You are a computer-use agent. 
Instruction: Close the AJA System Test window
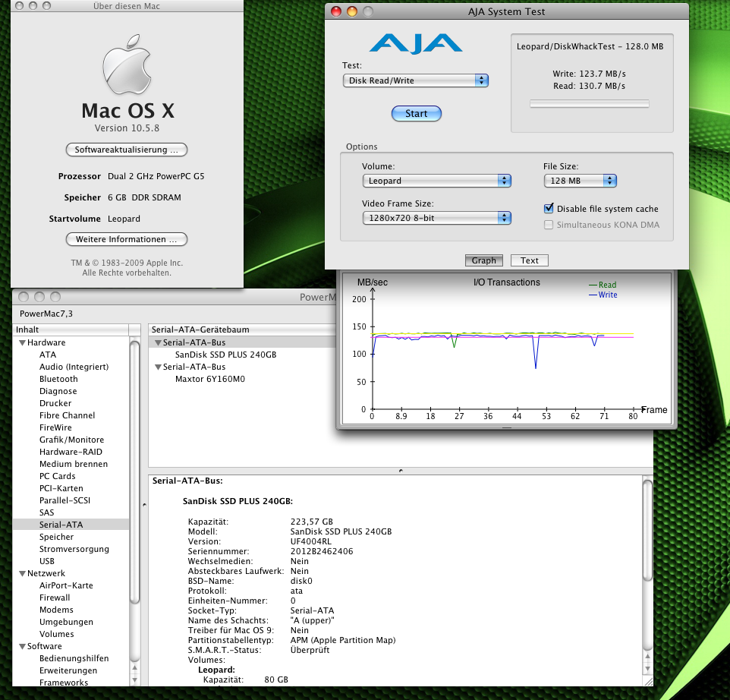pos(336,11)
